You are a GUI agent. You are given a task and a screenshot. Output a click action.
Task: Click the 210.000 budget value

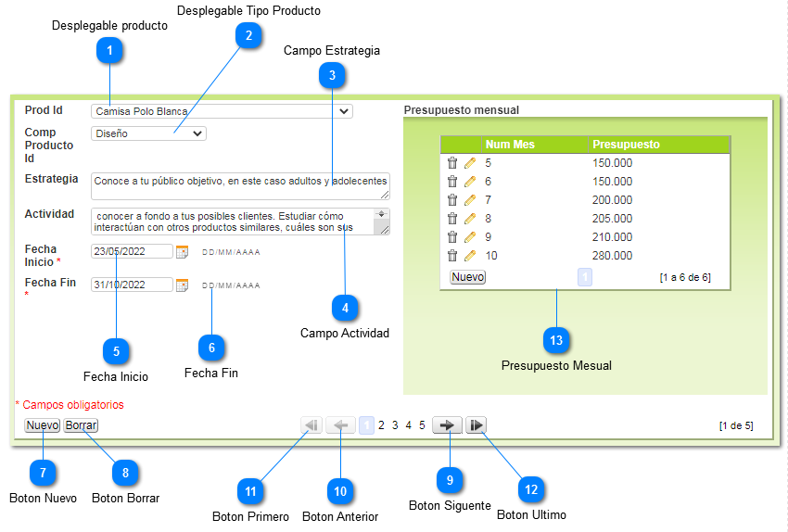coord(612,237)
